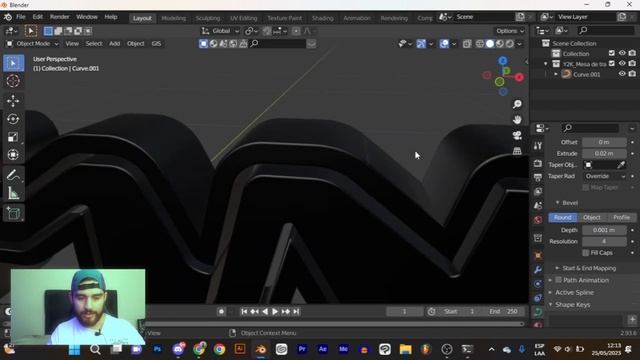Toggle the camera view icon

517,135
